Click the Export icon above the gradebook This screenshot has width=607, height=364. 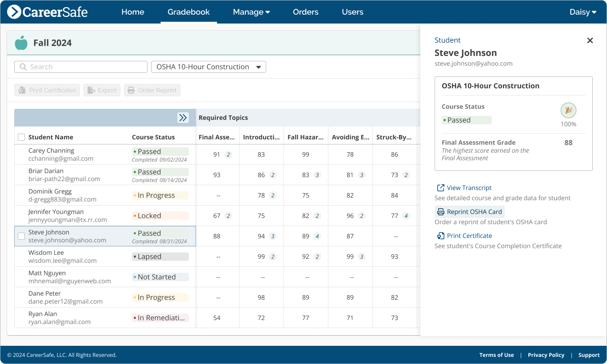click(92, 90)
